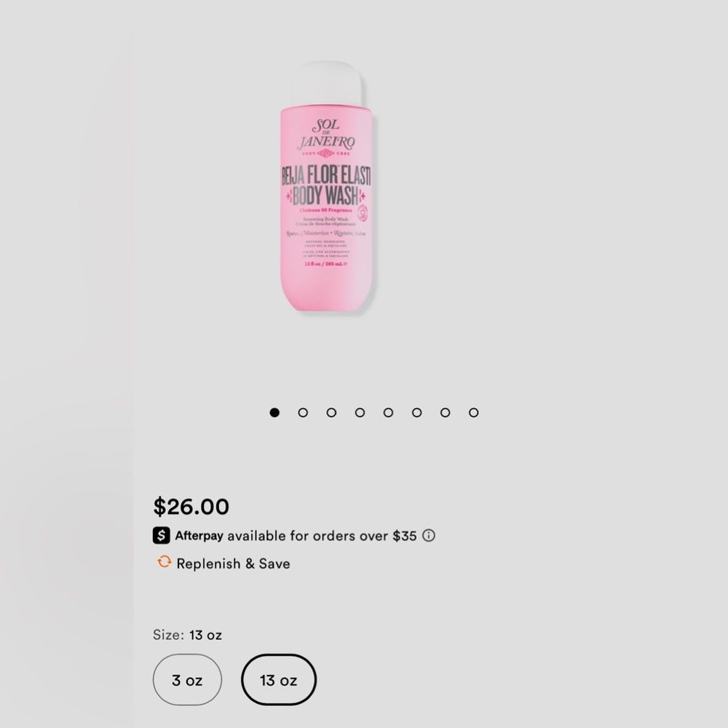Show the third carousel image dot
Image resolution: width=728 pixels, height=728 pixels.
331,412
